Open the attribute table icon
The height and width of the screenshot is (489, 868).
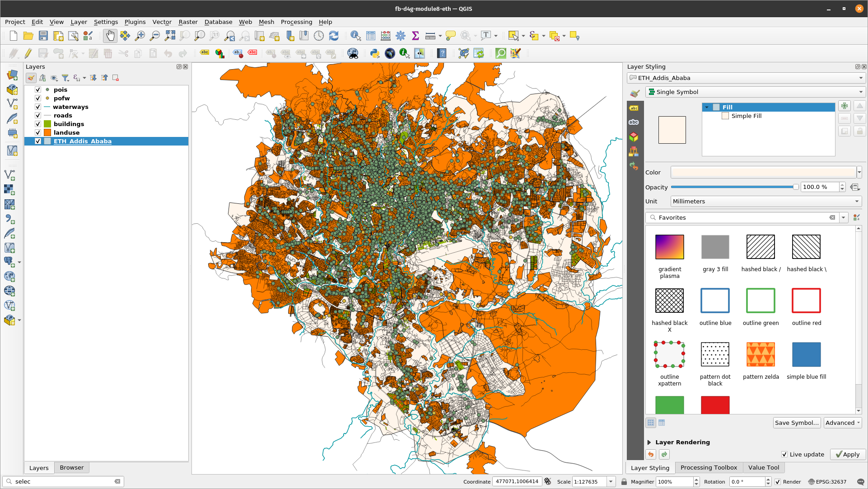[x=371, y=36]
